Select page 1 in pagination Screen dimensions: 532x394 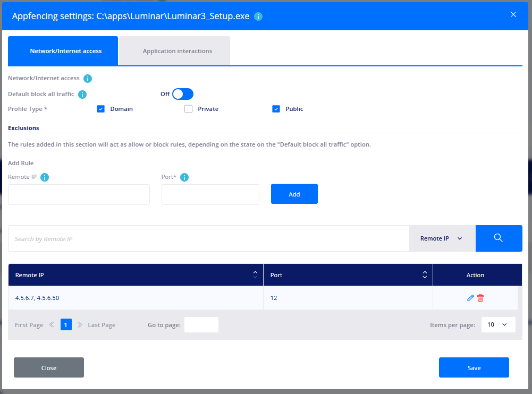tap(66, 324)
